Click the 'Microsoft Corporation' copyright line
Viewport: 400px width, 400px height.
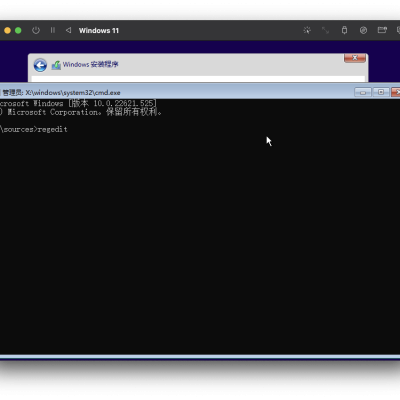pyautogui.click(x=81, y=112)
